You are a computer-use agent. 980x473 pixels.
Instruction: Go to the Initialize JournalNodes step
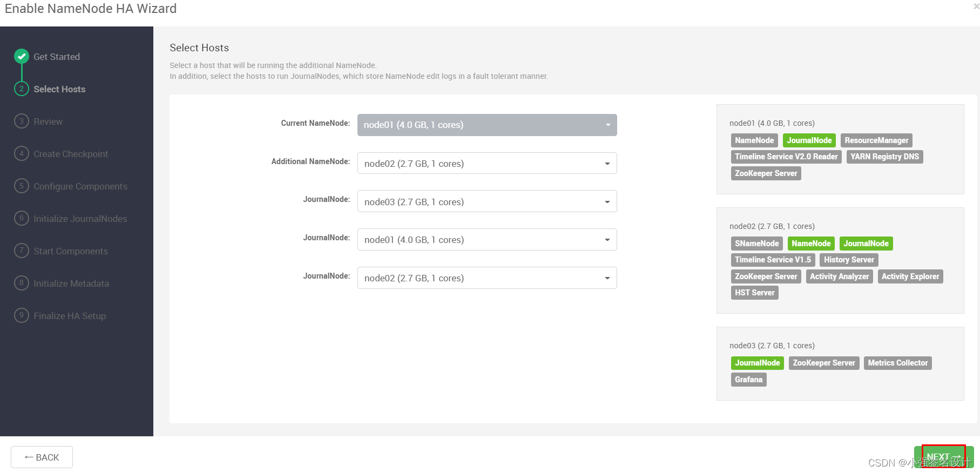click(x=80, y=219)
